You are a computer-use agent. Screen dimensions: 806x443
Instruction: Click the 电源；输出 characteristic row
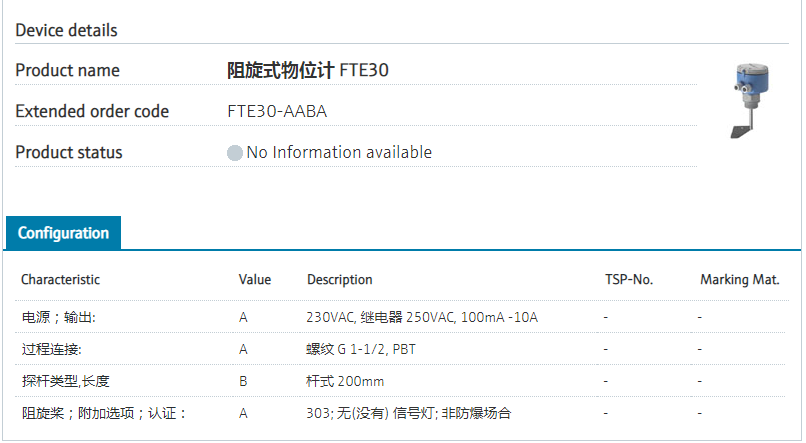(59, 318)
